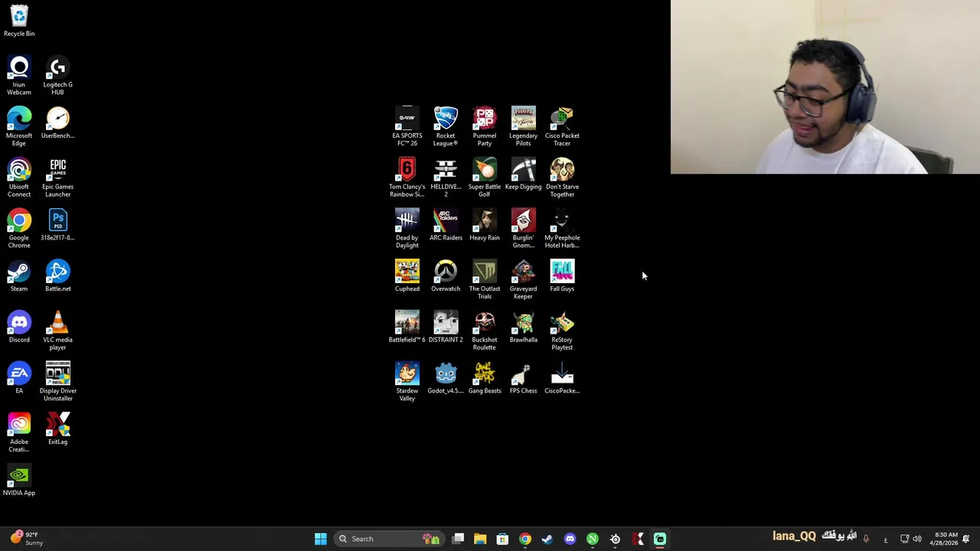Open Logitech G HUB desktop shortcut
This screenshot has width=980, height=551.
pos(57,76)
